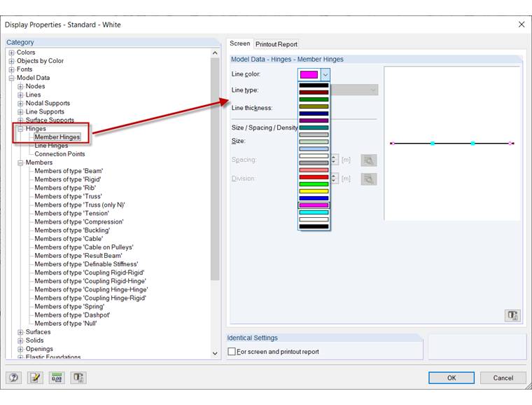This screenshot has width=532, height=405.
Task: Expand the Line Supports node
Action: tap(20, 112)
